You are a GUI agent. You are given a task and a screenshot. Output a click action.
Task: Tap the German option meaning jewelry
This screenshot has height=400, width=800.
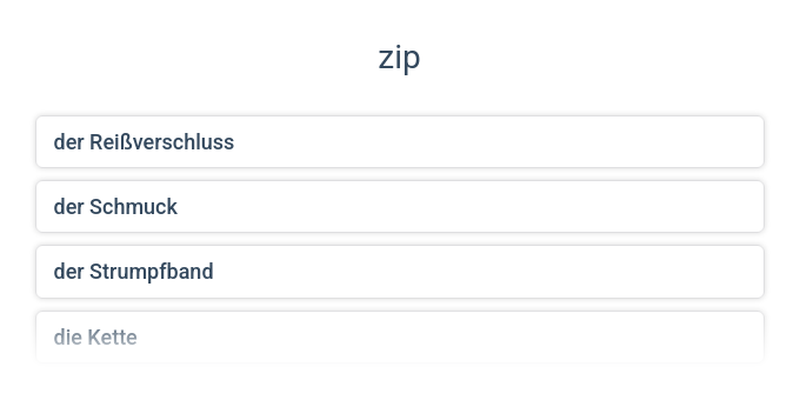tap(400, 207)
